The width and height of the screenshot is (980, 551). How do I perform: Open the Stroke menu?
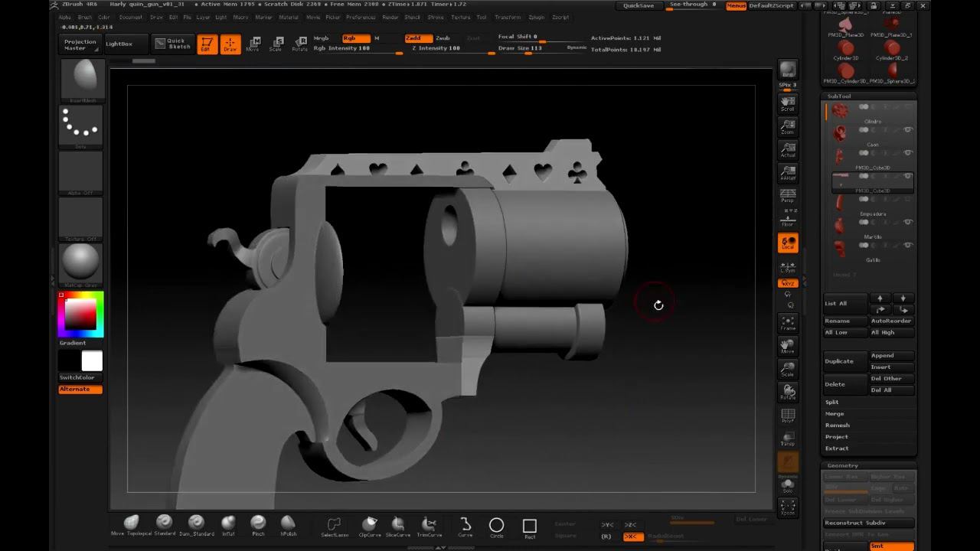pyautogui.click(x=435, y=17)
